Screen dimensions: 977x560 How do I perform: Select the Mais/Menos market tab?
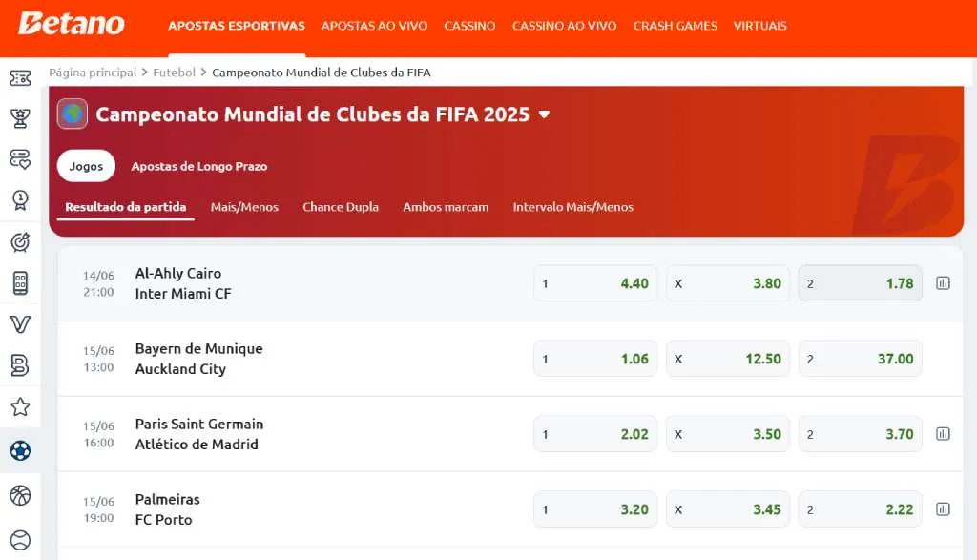(244, 207)
